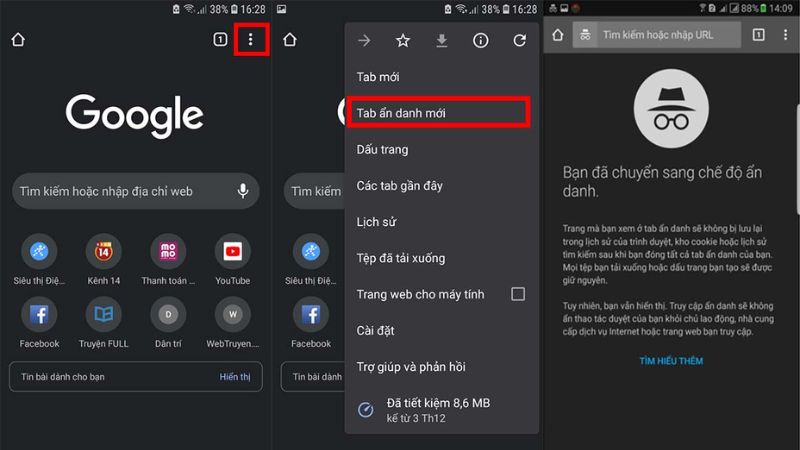Tap home icon in middle screen
This screenshot has width=800, height=450.
coord(290,40)
